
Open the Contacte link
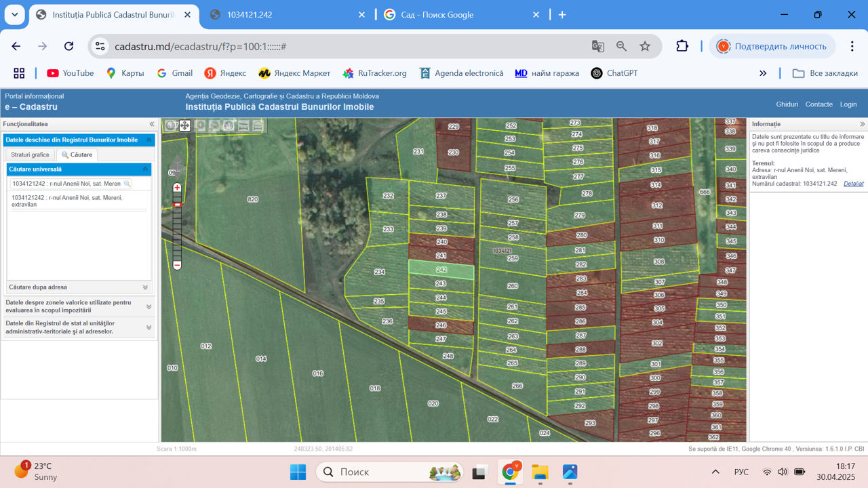coord(819,104)
